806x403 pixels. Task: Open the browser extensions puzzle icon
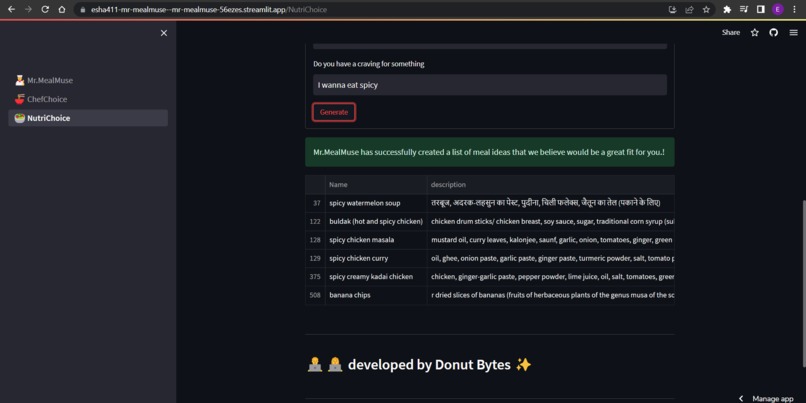[x=727, y=9]
